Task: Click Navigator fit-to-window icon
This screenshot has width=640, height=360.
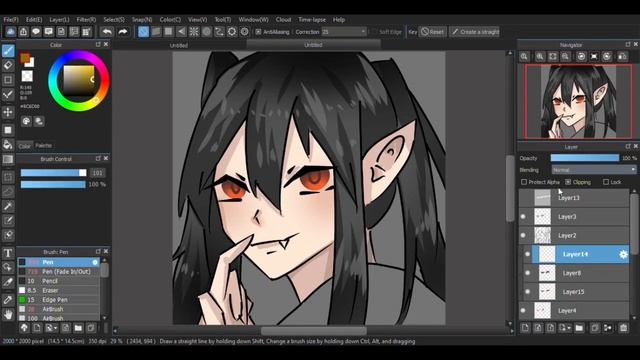Action: point(553,57)
